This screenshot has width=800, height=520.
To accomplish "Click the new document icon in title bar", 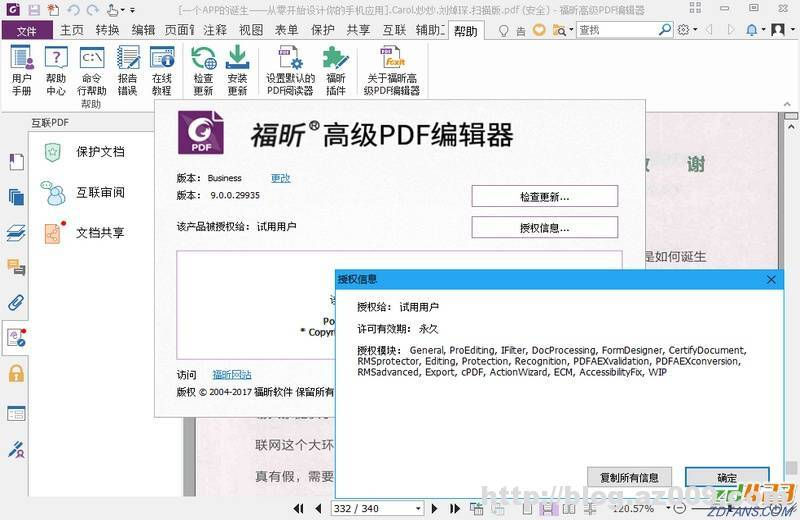I will click(53, 10).
